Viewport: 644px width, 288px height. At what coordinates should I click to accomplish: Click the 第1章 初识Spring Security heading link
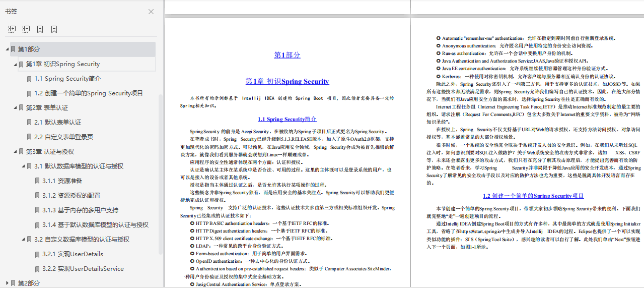click(x=287, y=81)
